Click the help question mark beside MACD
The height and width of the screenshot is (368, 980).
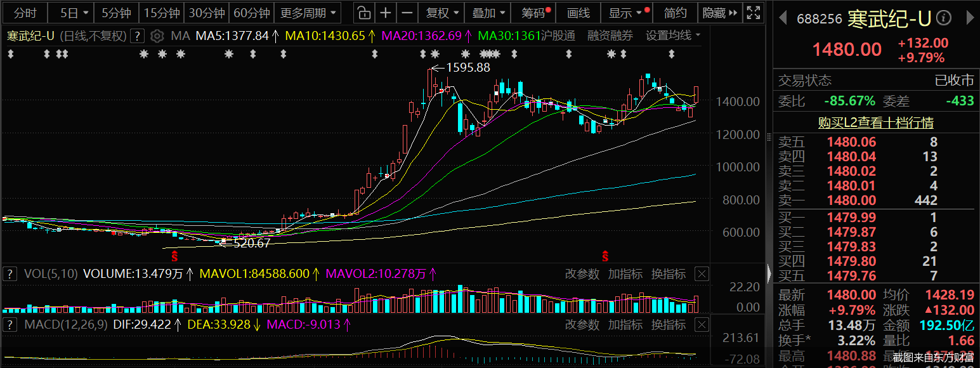click(10, 325)
